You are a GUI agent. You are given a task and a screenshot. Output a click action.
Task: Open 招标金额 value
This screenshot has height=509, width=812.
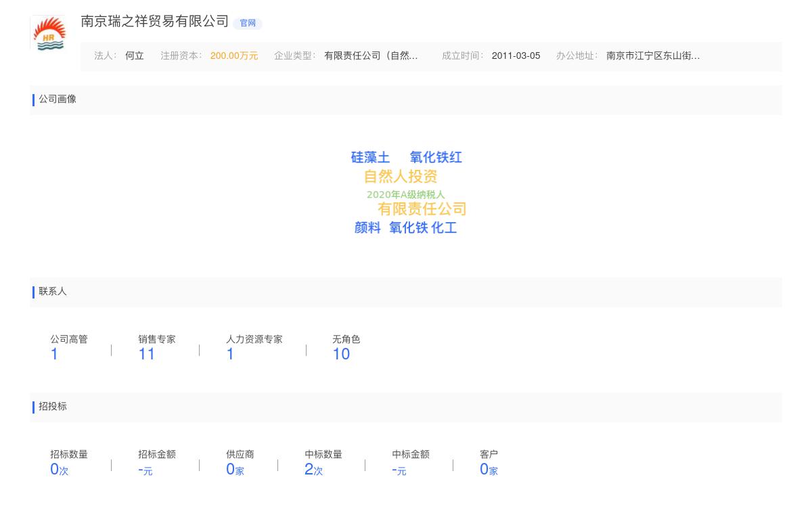[x=145, y=470]
